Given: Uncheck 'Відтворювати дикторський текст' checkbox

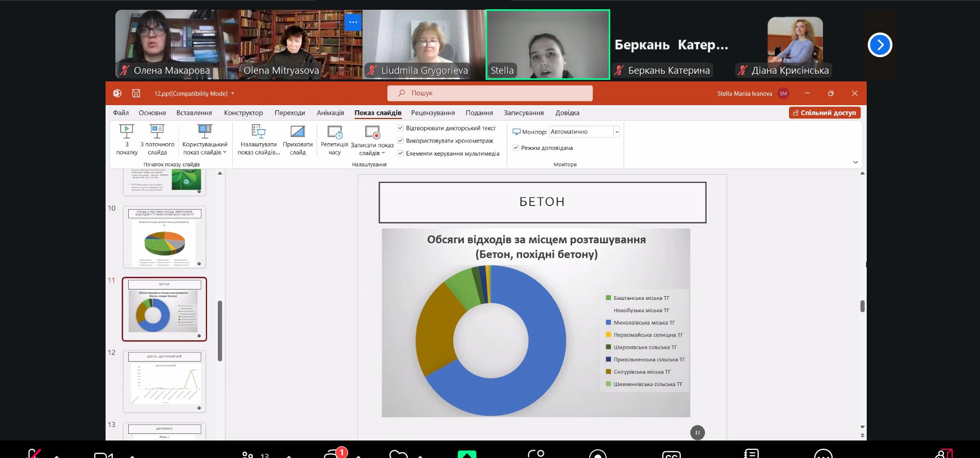Looking at the screenshot, I should [x=401, y=128].
